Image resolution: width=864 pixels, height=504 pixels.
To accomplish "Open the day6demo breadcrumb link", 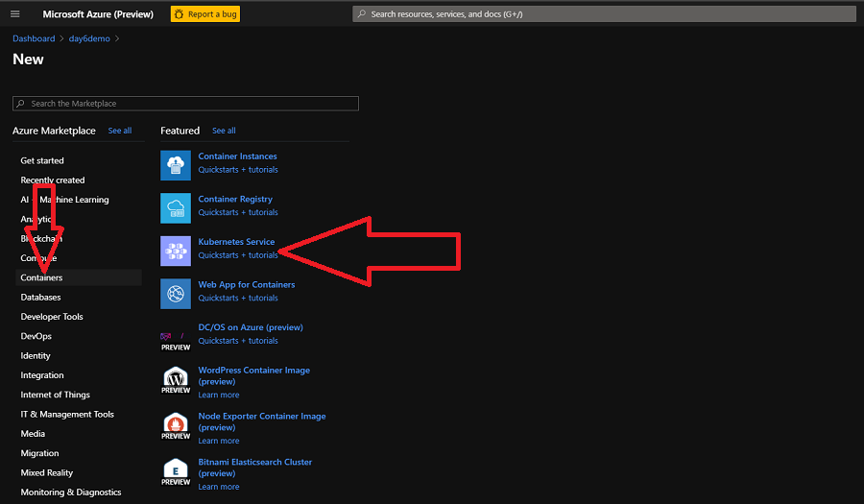I will point(90,38).
